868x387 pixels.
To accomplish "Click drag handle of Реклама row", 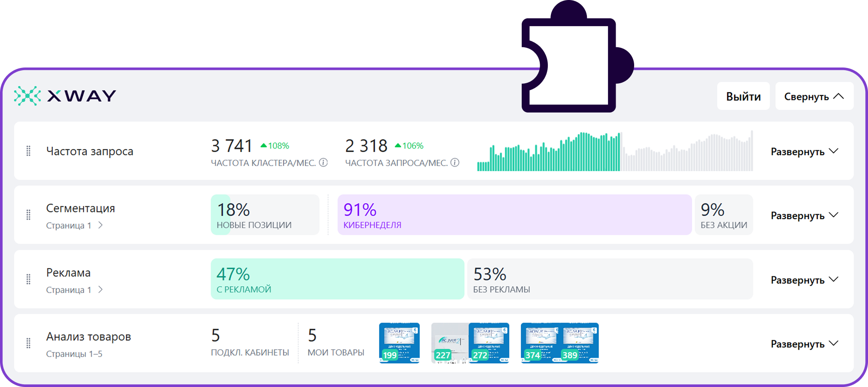I will pos(28,279).
